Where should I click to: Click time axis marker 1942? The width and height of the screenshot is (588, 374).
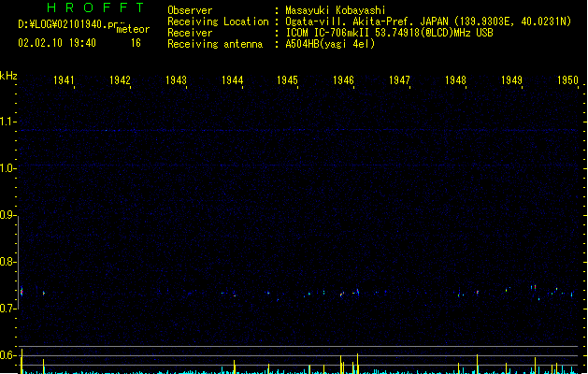[120, 80]
